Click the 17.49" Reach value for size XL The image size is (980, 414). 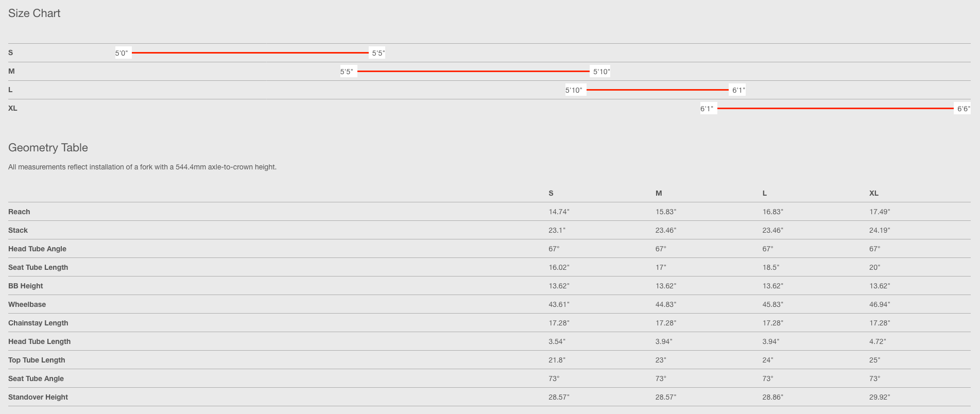pyautogui.click(x=880, y=212)
